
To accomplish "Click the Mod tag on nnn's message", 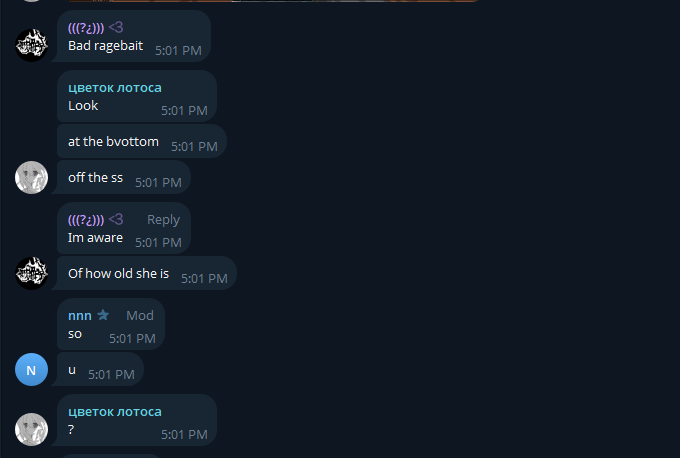I will pos(140,315).
